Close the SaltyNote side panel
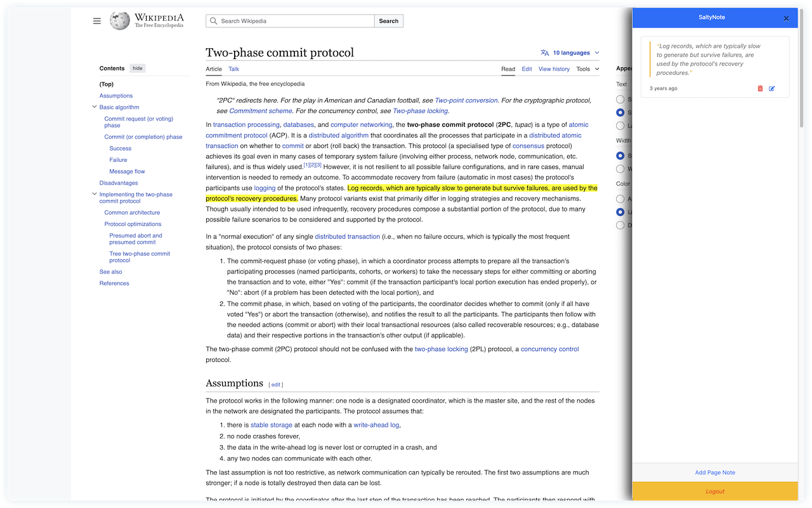The width and height of the screenshot is (812, 508). pos(786,18)
